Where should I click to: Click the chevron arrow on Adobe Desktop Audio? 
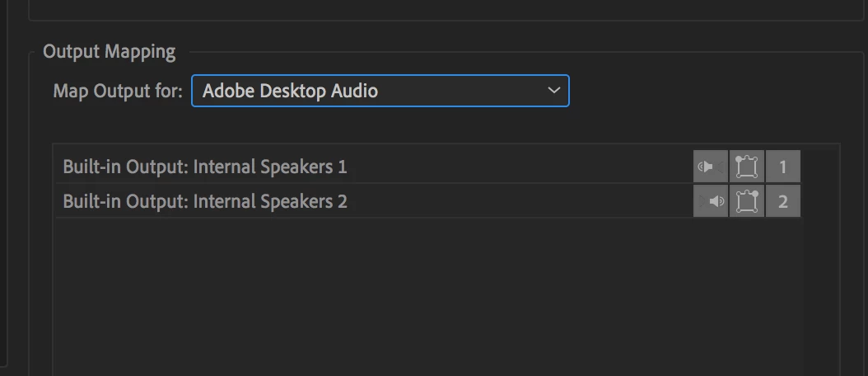click(x=553, y=91)
